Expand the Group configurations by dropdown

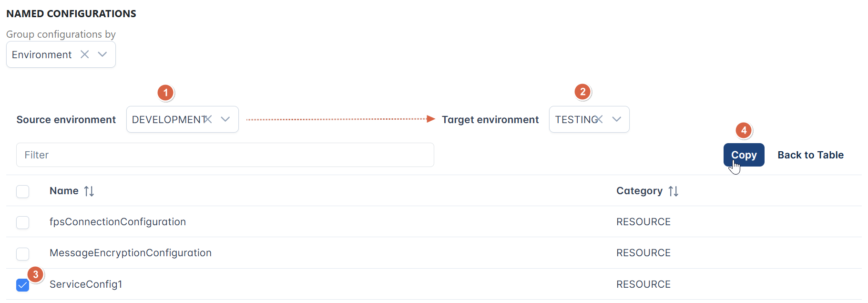pos(102,54)
